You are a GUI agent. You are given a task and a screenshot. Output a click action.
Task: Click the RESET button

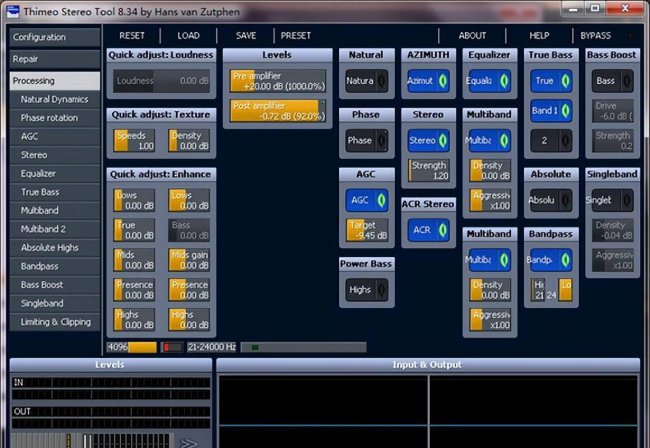coord(132,36)
